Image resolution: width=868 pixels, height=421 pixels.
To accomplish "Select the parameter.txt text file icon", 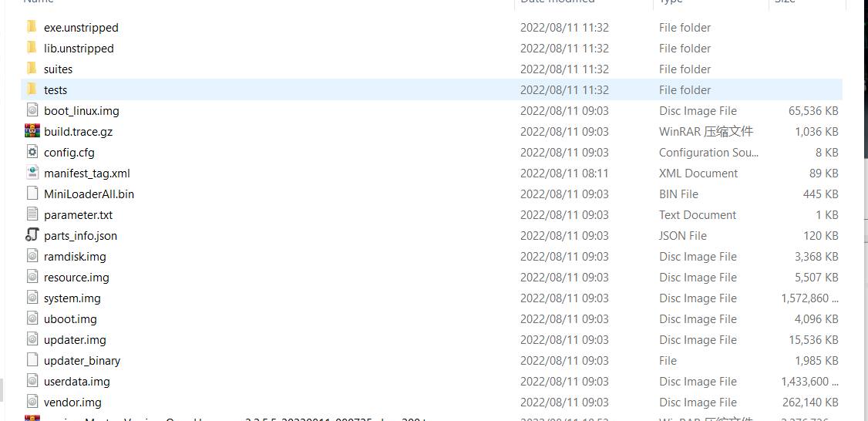I will (x=32, y=214).
